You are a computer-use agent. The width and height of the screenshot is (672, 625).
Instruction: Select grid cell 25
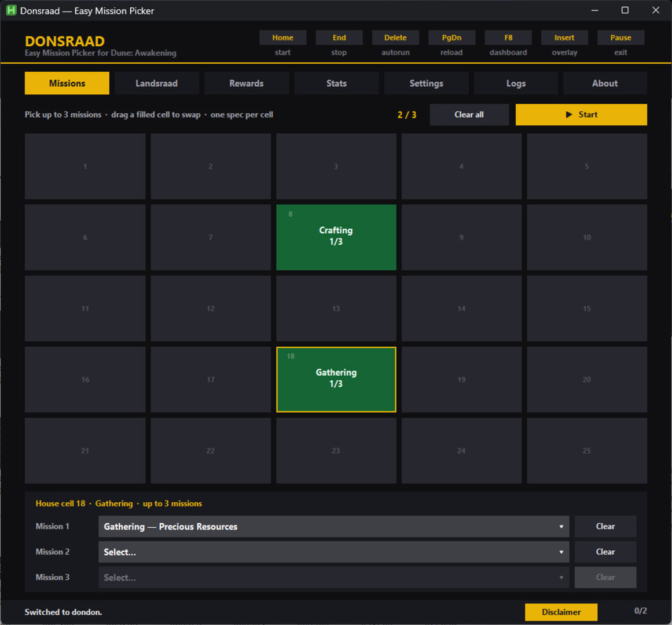point(587,451)
